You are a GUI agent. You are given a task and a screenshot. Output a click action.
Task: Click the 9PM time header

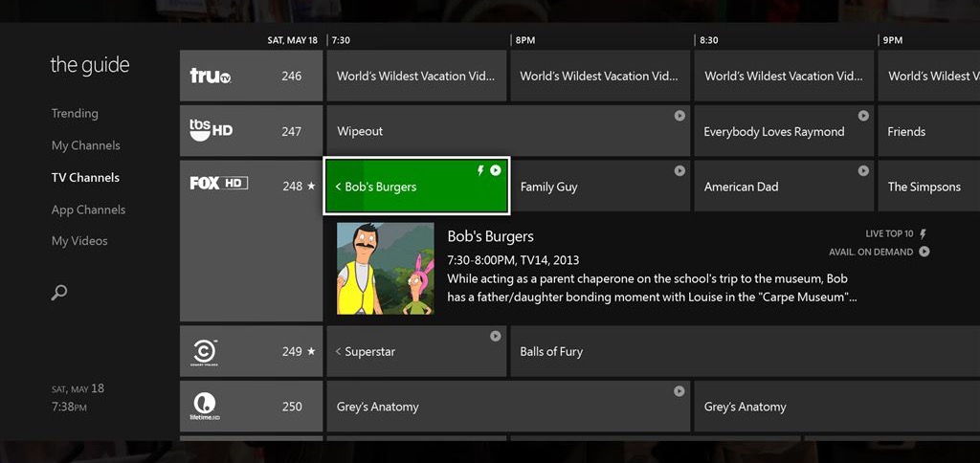click(893, 40)
